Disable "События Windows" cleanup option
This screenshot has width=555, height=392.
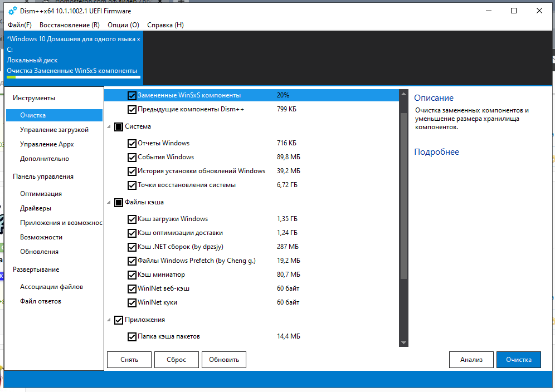pos(132,157)
